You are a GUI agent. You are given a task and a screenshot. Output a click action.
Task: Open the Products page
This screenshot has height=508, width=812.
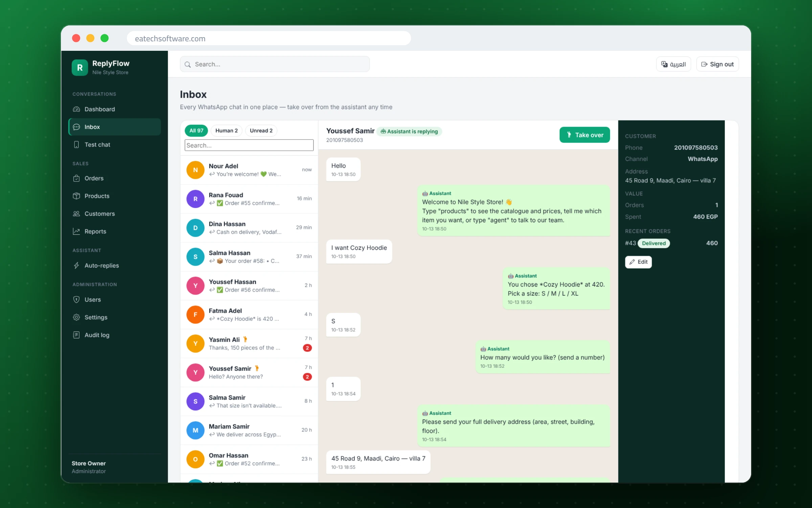pos(114,196)
